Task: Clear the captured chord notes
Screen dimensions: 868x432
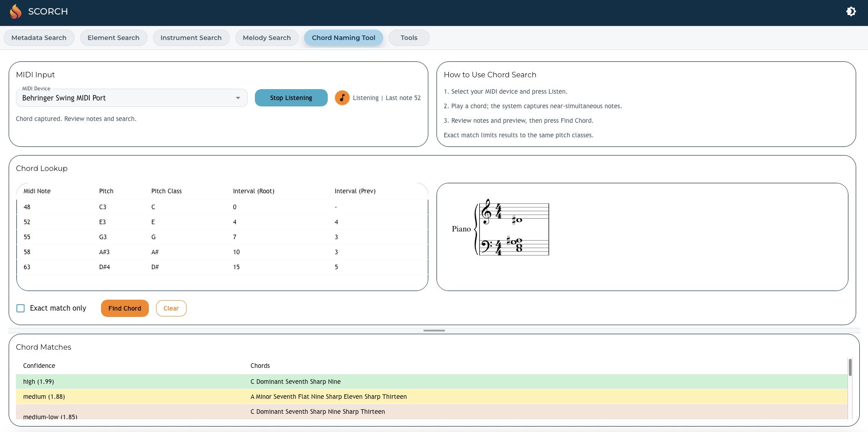Action: click(x=172, y=308)
